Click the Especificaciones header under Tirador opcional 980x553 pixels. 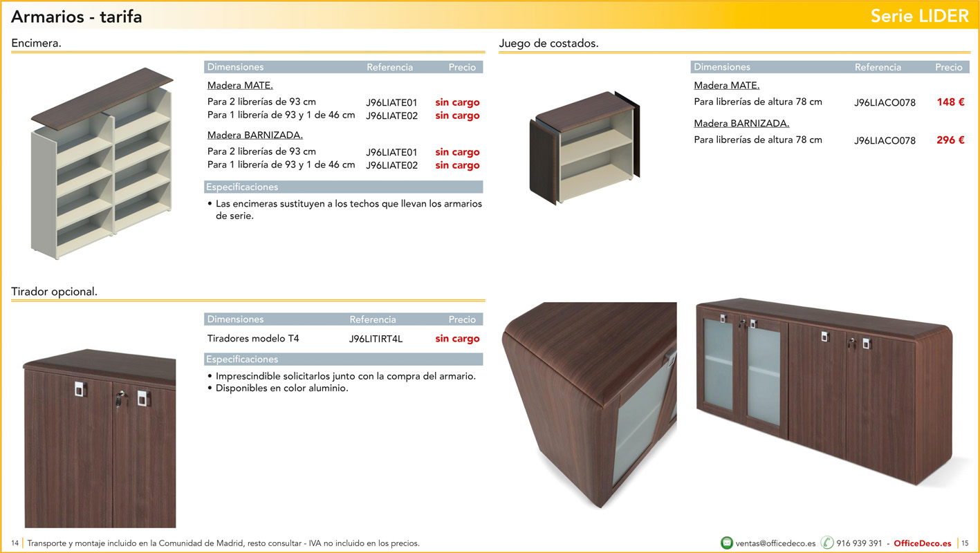point(242,359)
